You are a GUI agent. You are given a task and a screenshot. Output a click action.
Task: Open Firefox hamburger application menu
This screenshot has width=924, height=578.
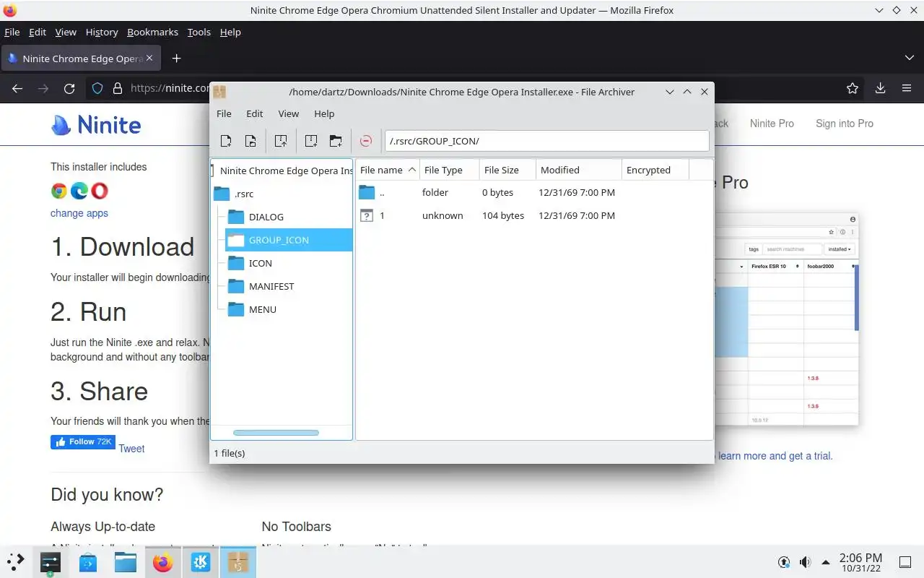click(x=907, y=88)
